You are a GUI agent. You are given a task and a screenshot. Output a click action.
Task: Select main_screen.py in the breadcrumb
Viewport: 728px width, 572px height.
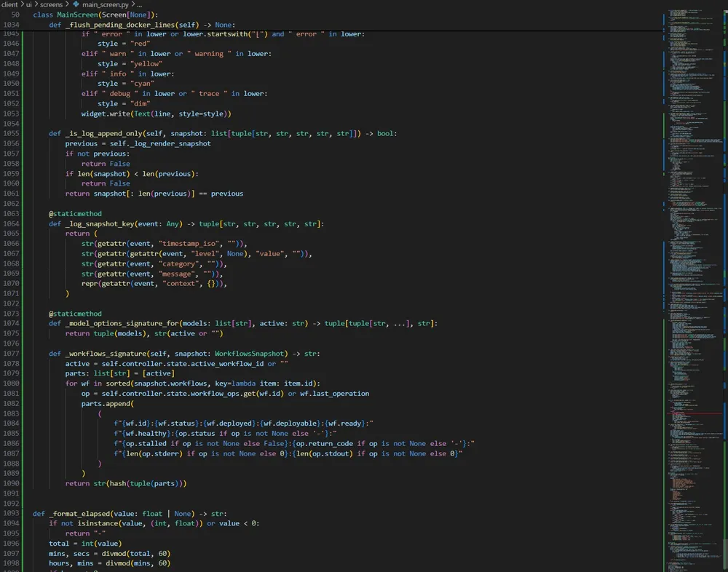click(x=106, y=4)
